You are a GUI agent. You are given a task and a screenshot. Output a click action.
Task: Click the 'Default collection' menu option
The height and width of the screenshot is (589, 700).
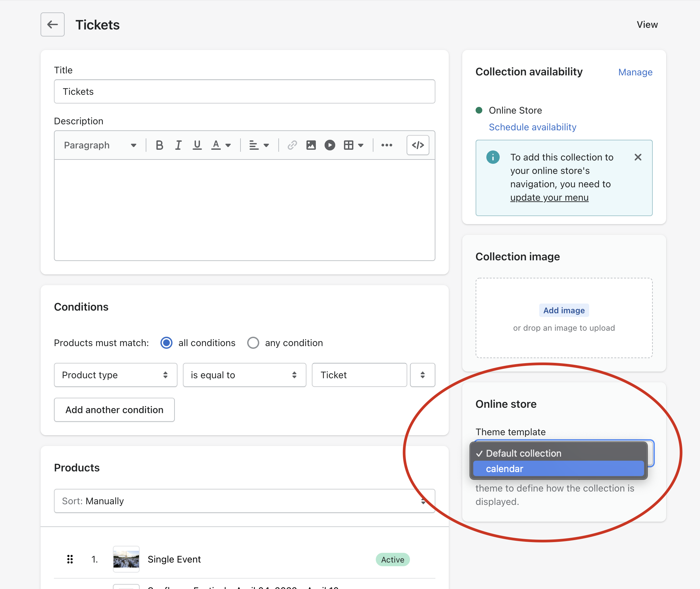point(559,453)
